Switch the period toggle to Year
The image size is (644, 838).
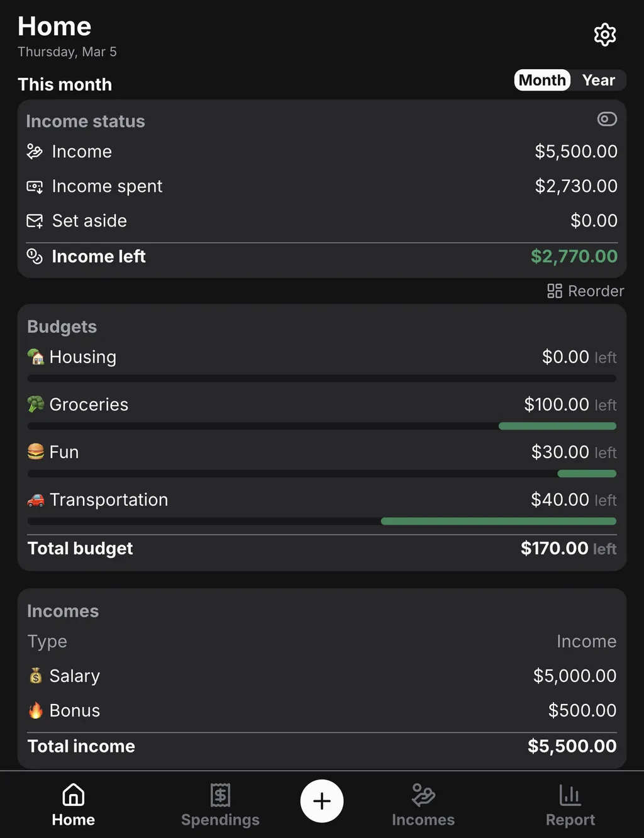(598, 81)
